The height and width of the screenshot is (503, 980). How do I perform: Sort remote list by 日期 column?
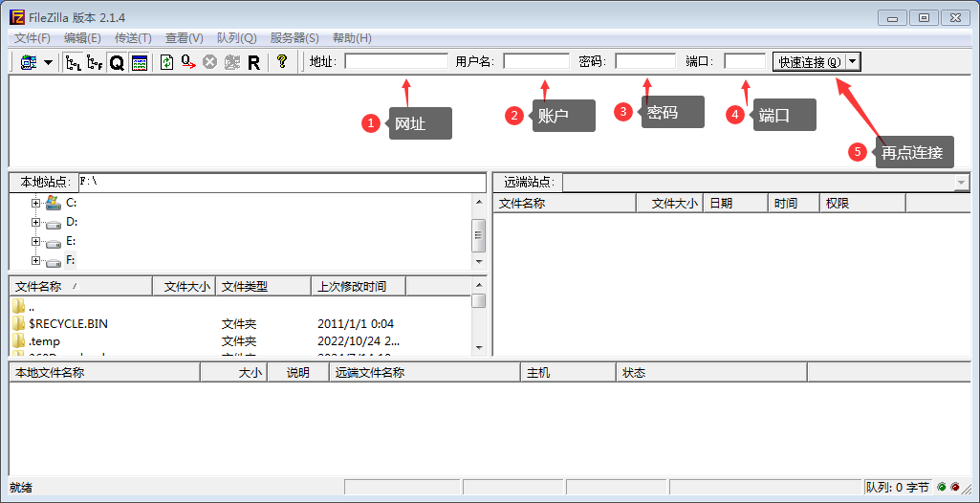click(735, 203)
